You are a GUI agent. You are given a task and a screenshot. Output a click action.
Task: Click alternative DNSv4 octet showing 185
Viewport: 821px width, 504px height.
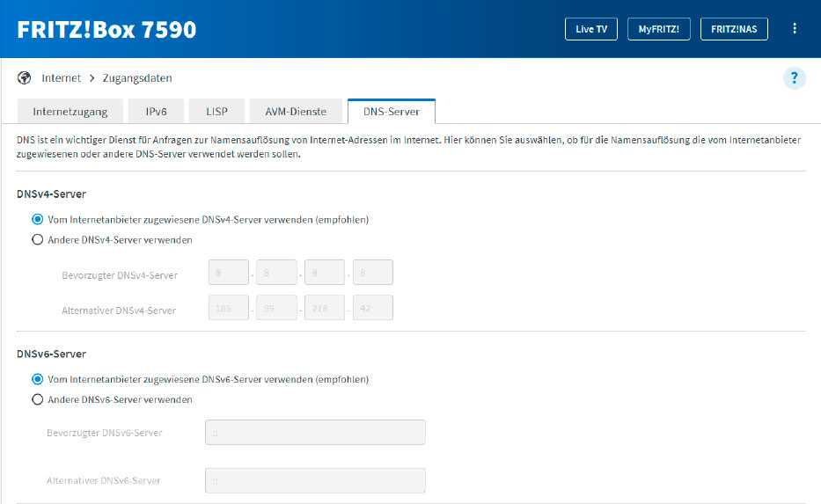tap(228, 308)
